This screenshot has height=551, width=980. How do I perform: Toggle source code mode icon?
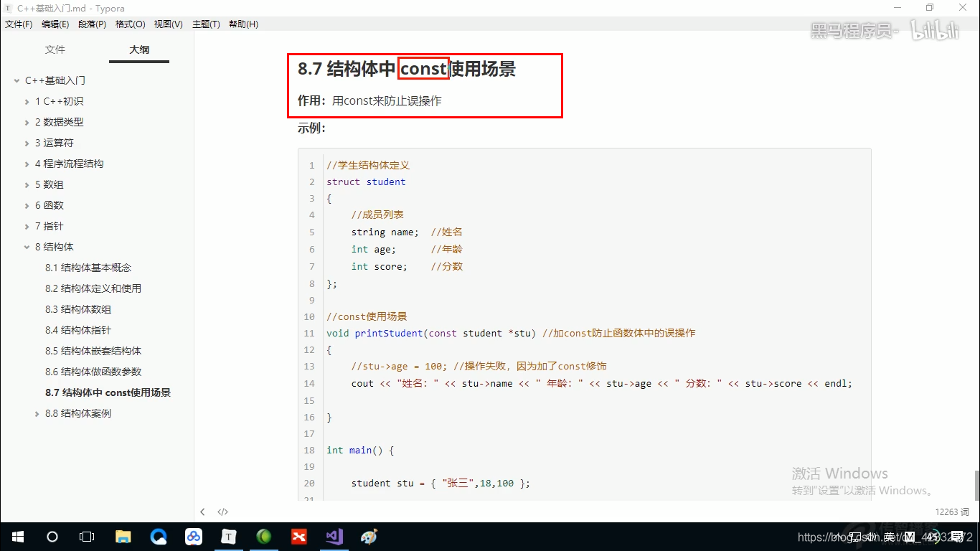(x=223, y=512)
